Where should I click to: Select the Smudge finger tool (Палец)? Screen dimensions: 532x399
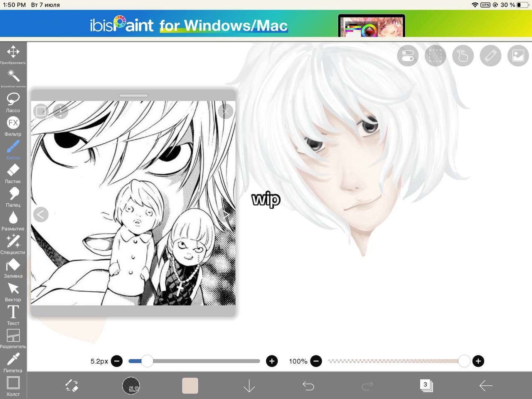pos(13,197)
